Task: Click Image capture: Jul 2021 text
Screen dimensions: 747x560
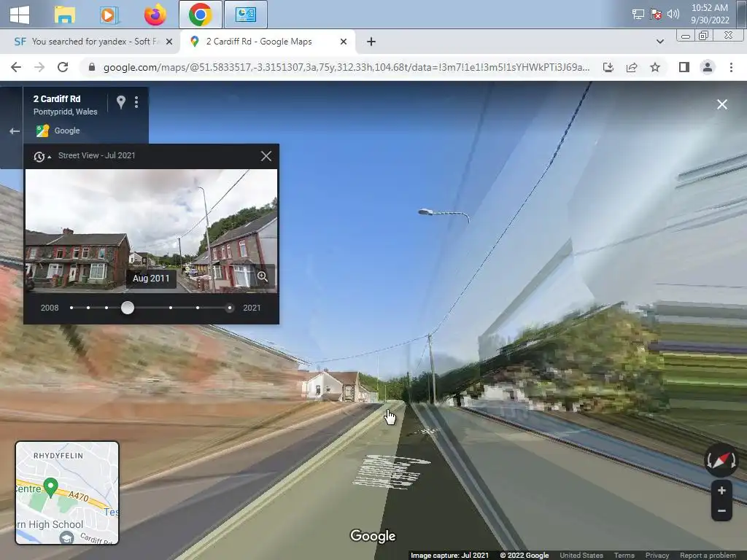Action: point(449,555)
